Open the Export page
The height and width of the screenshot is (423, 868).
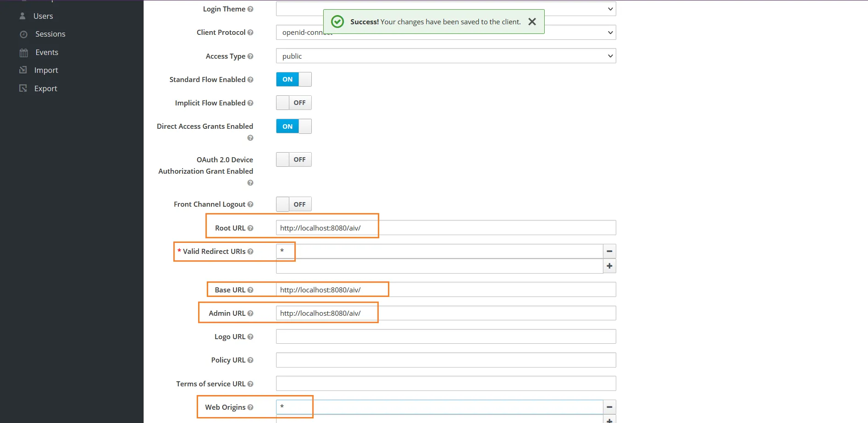tap(45, 88)
